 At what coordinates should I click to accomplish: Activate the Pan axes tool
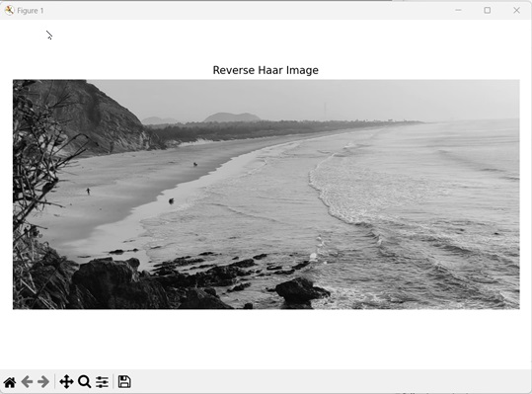click(66, 382)
